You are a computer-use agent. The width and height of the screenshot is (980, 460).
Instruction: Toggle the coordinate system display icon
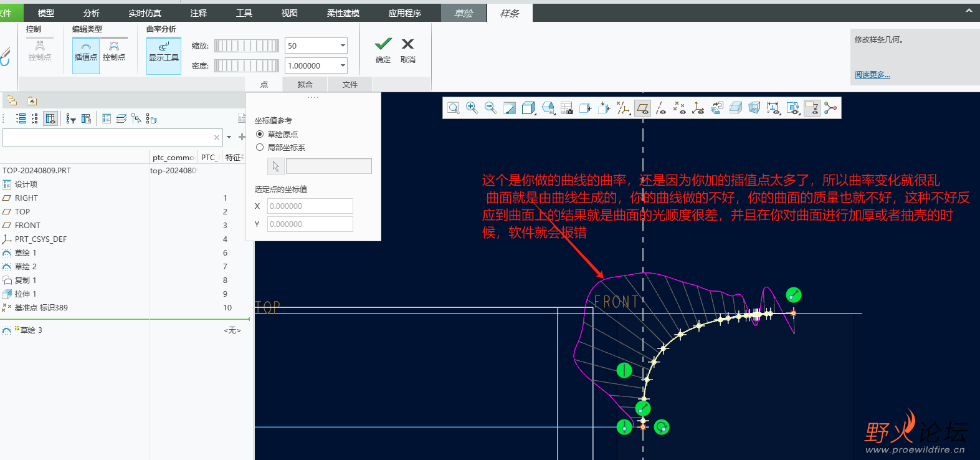pyautogui.click(x=698, y=108)
